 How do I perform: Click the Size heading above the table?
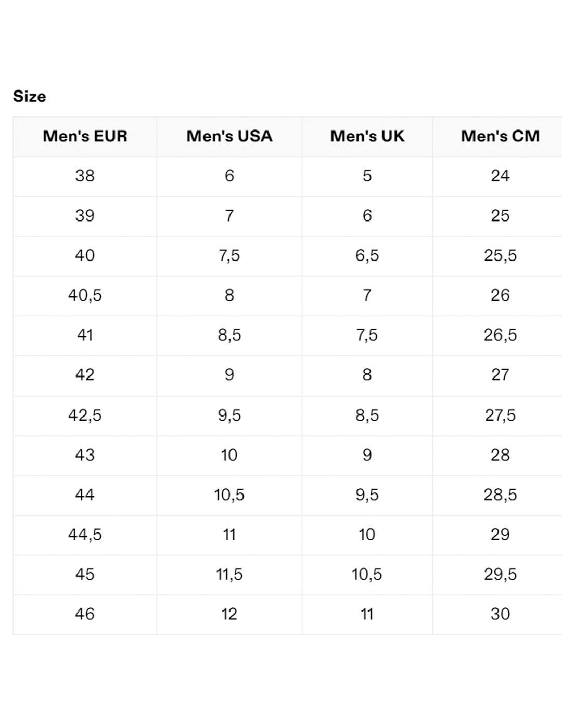click(30, 97)
